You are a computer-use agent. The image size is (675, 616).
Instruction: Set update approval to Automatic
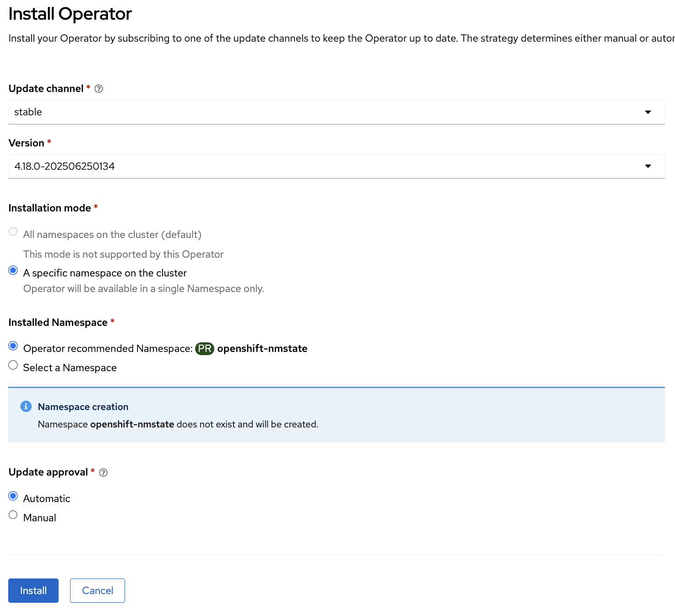pyautogui.click(x=13, y=496)
